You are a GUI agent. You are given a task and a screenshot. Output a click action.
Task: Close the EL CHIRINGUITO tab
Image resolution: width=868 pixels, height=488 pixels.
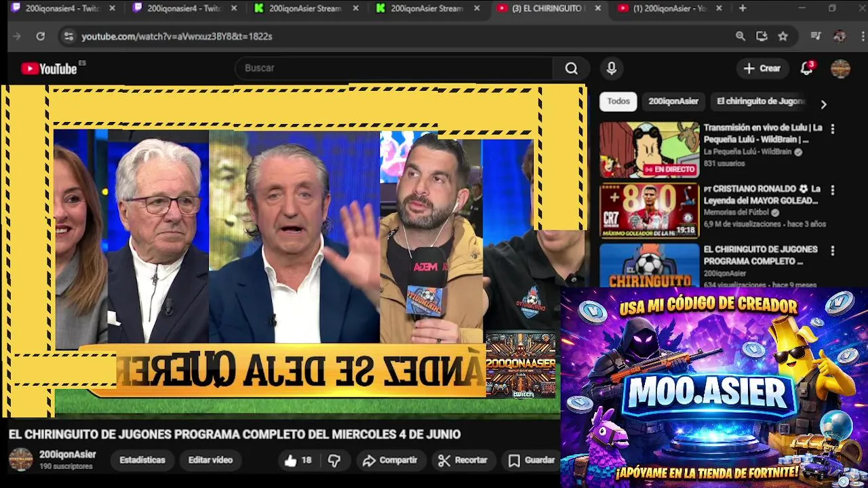597,8
